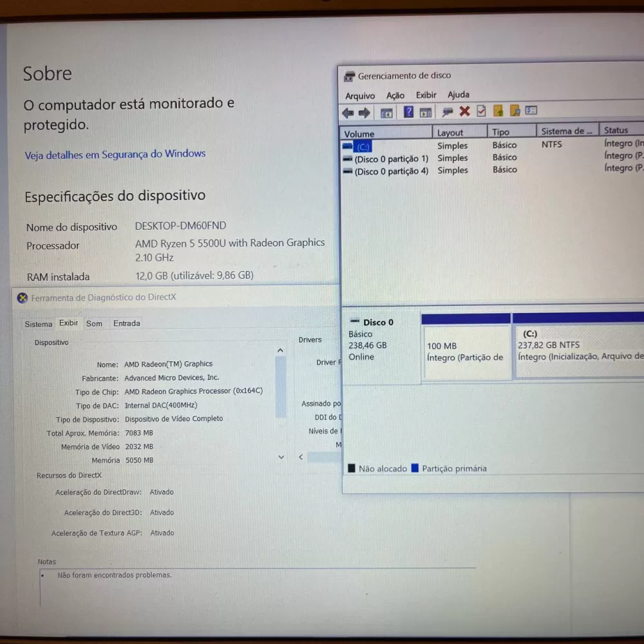The image size is (644, 644).
Task: Open Help via blue question mark icon
Action: (408, 113)
